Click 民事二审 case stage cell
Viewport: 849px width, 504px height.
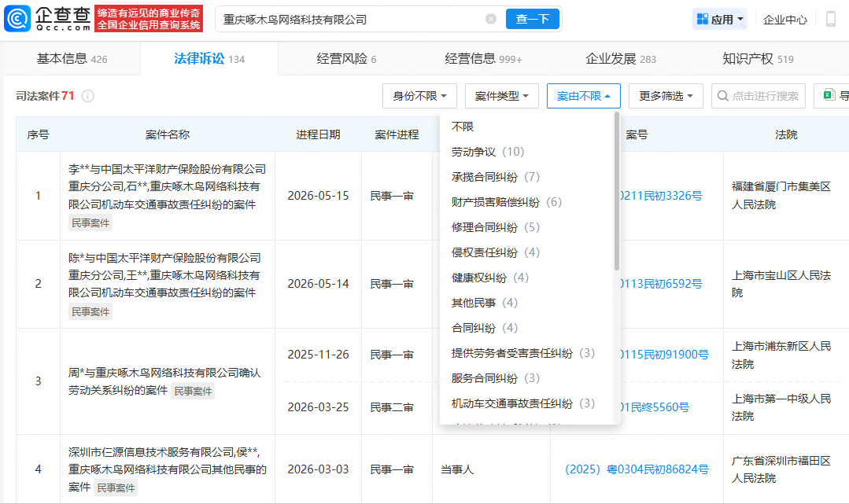(392, 407)
